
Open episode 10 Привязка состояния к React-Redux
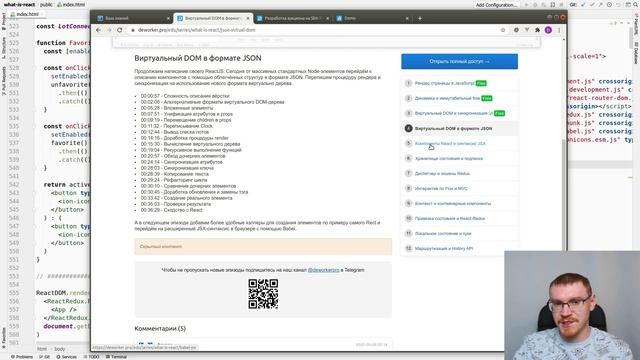click(x=450, y=218)
